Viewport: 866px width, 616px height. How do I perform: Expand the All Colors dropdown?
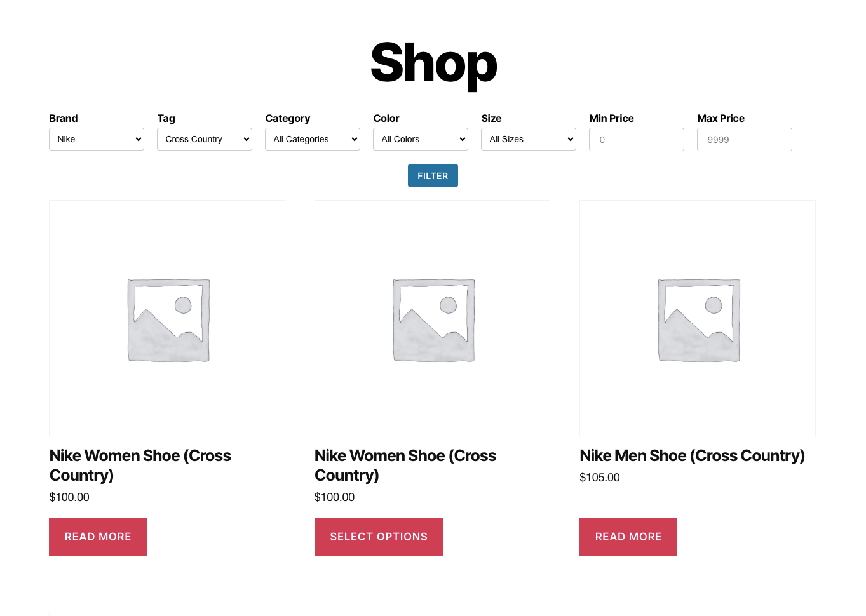[421, 139]
